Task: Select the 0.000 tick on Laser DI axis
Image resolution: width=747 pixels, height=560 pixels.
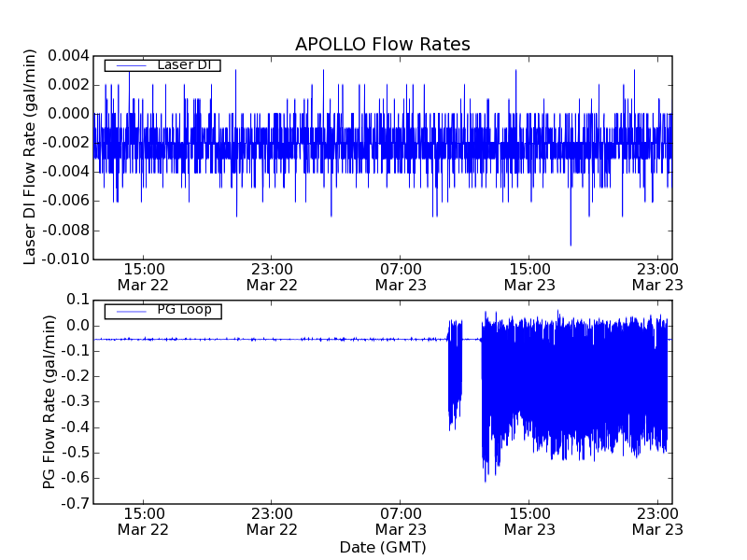Action: click(x=68, y=114)
